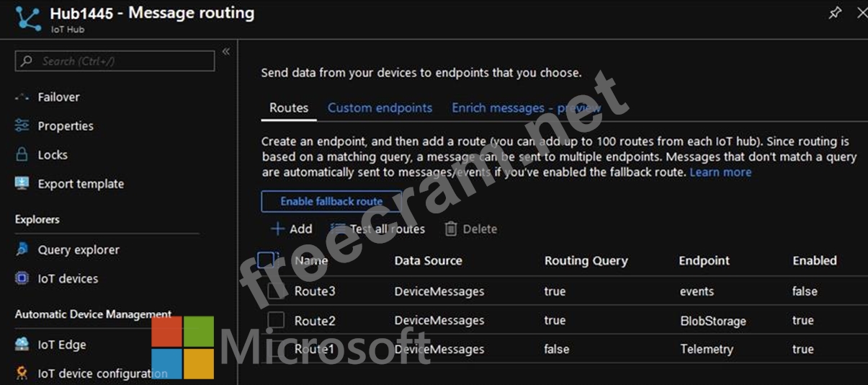Sort by the Routing Query column header
Image resolution: width=868 pixels, height=385 pixels.
tap(586, 261)
